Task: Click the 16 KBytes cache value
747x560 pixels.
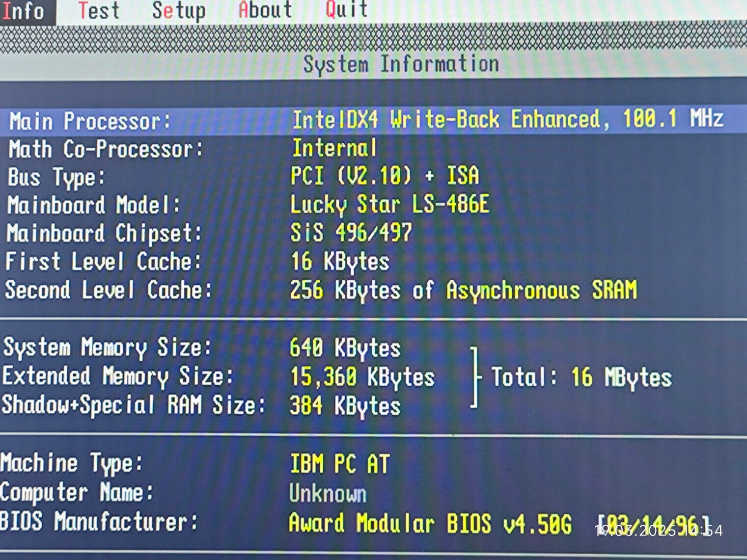Action: [x=340, y=262]
